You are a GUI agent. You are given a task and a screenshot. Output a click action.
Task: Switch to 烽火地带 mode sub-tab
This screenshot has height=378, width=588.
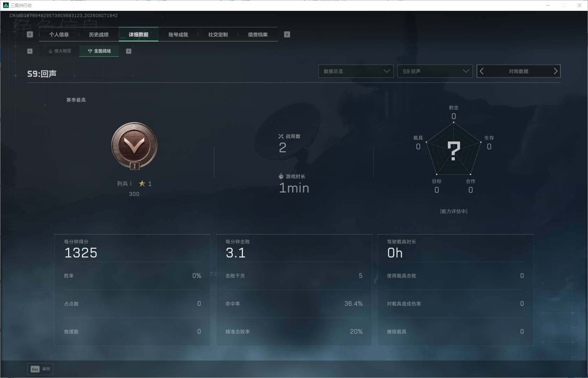click(x=59, y=51)
